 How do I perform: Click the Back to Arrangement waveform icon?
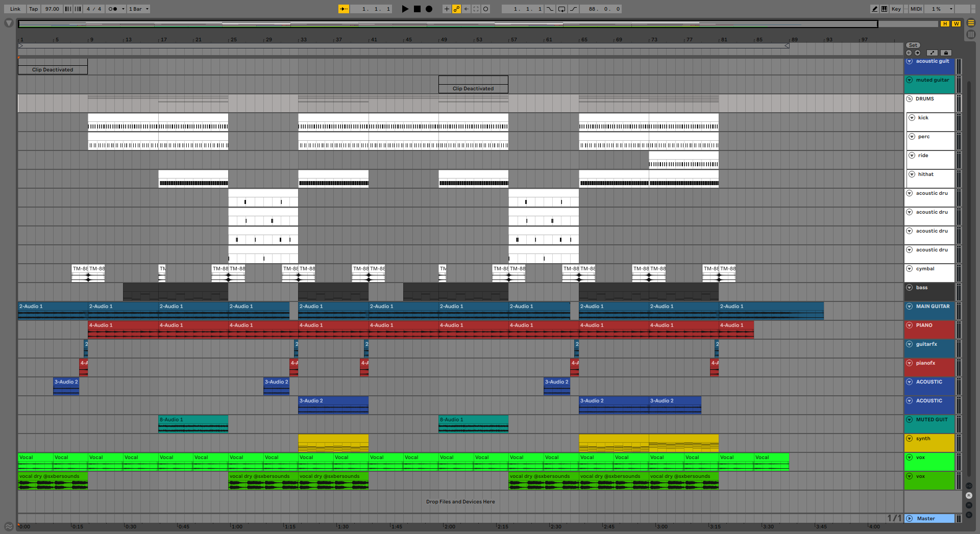(x=9, y=526)
